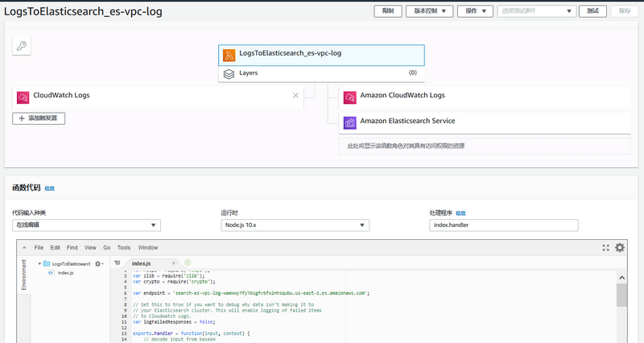Open the Go menu
Screen dimensions: 644x343
tap(107, 248)
